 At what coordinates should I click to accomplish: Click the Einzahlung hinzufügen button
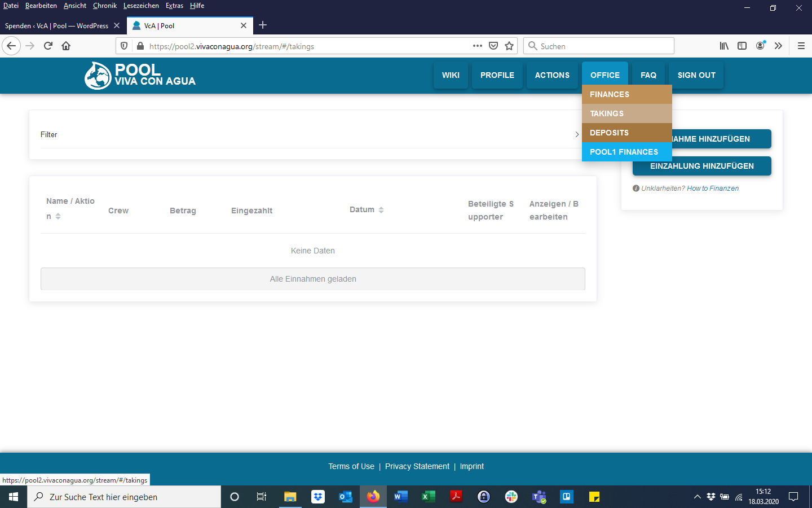[701, 166]
